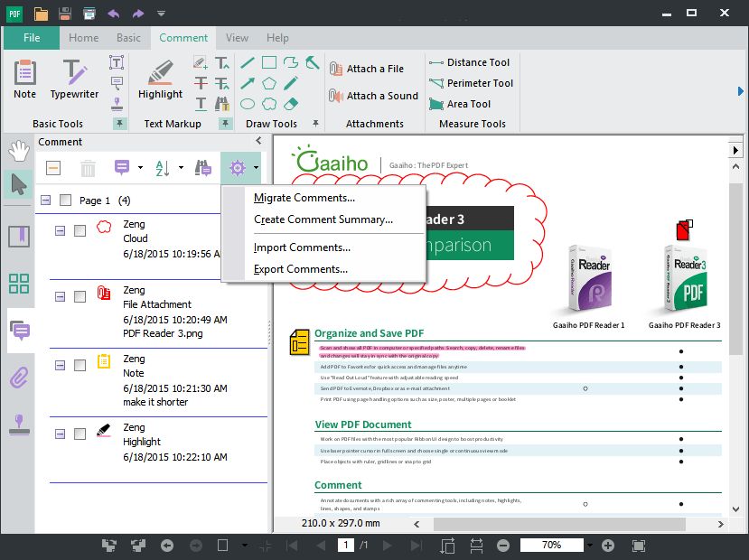
Task: Click the red attachment pin on the page
Action: pos(685,229)
